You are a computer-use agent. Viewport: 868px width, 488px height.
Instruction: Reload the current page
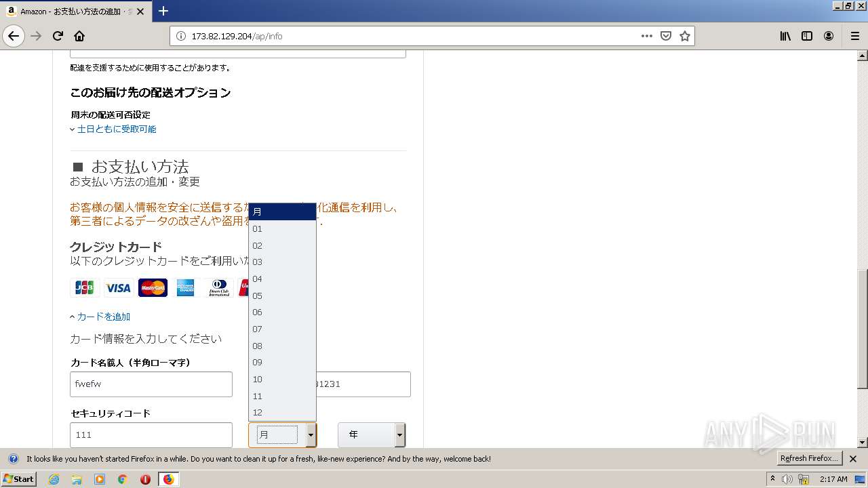[58, 36]
